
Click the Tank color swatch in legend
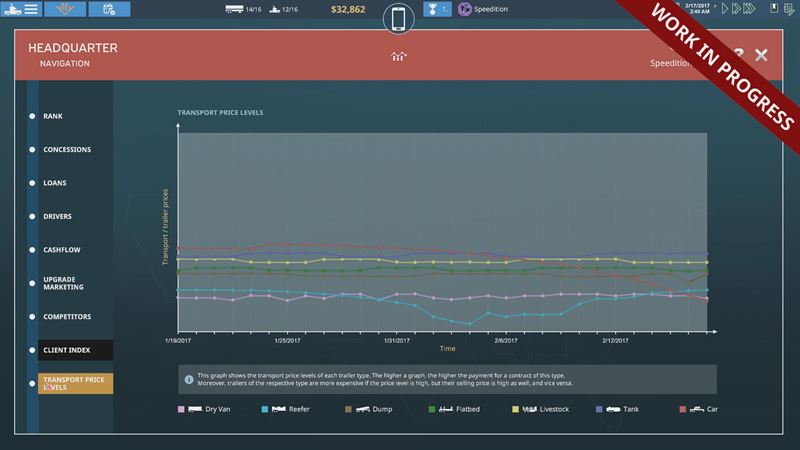pos(600,410)
